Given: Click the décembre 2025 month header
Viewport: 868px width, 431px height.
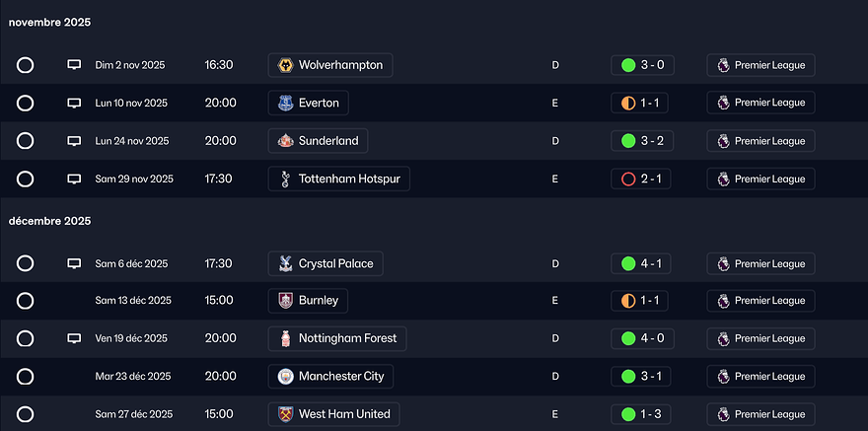Looking at the screenshot, I should coord(49,221).
